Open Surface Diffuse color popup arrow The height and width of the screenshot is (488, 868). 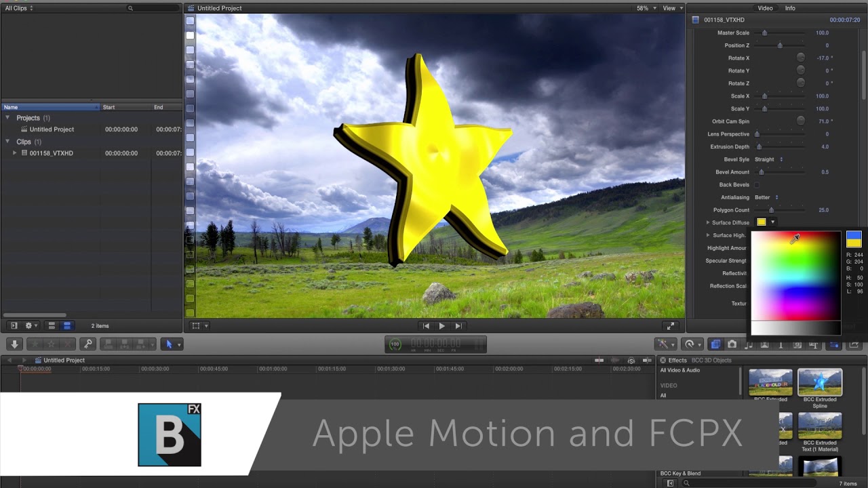(x=772, y=222)
